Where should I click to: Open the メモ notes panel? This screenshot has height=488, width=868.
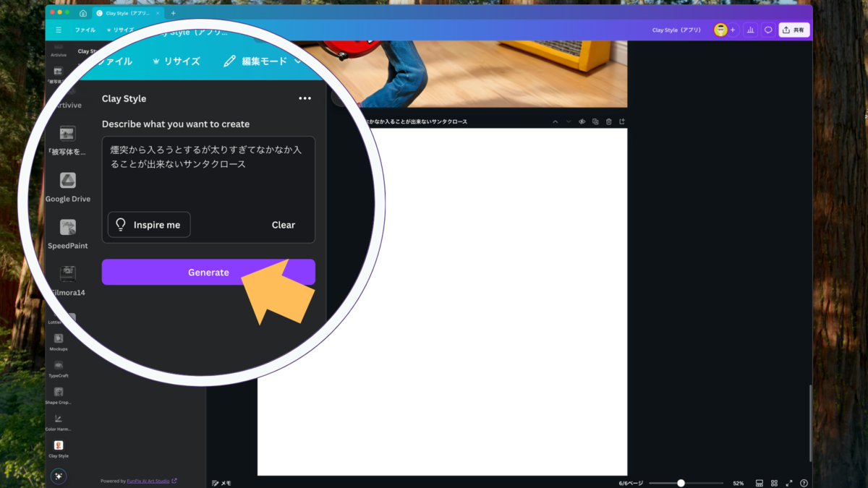221,483
